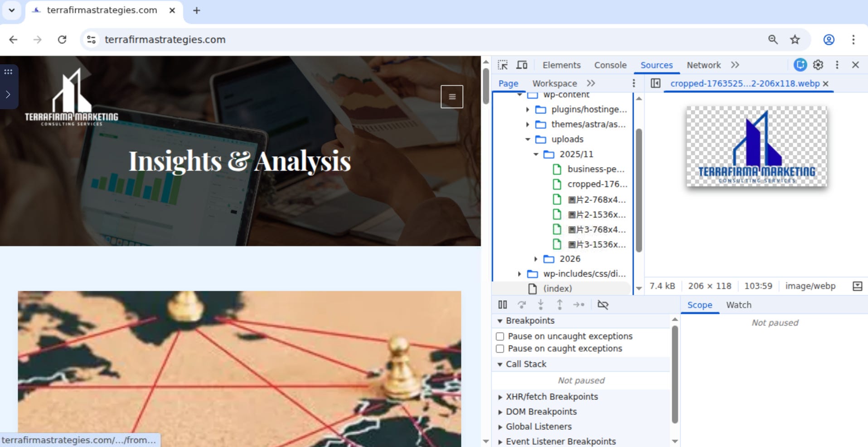Collapse the uploads folder
The image size is (868, 447).
[x=528, y=139]
